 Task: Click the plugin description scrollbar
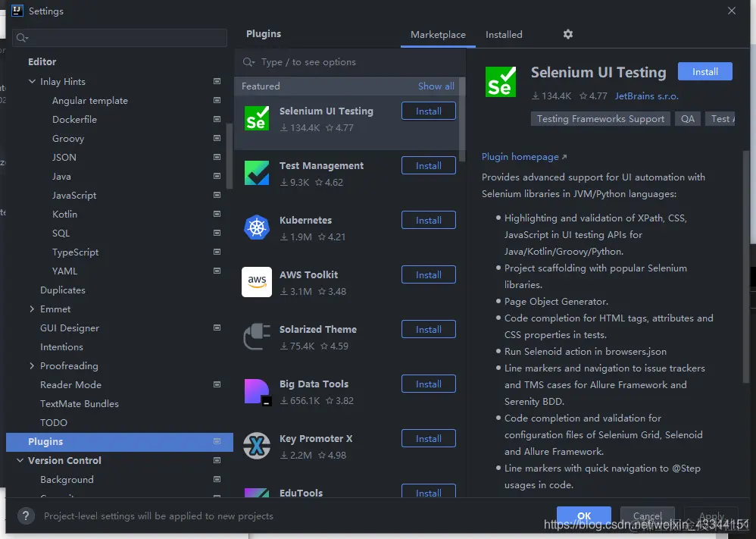click(746, 267)
